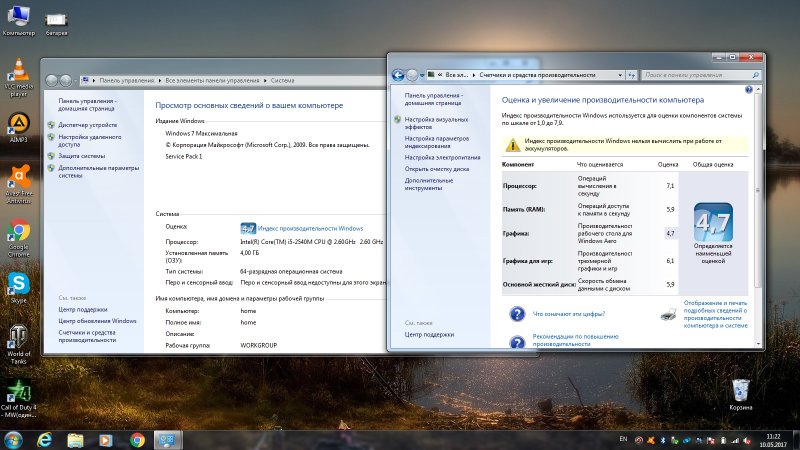Click the Windows Start orb

click(13, 439)
